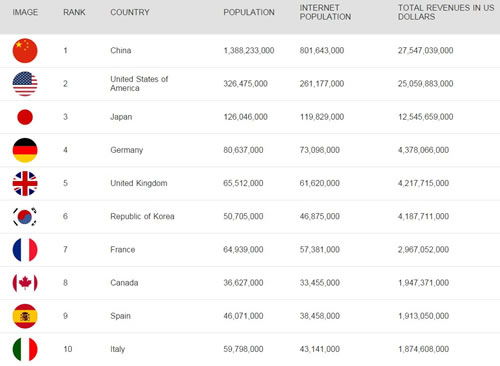Screen dimensions: 500x366
Task: Click the Republic of Korea country name
Action: tap(142, 216)
